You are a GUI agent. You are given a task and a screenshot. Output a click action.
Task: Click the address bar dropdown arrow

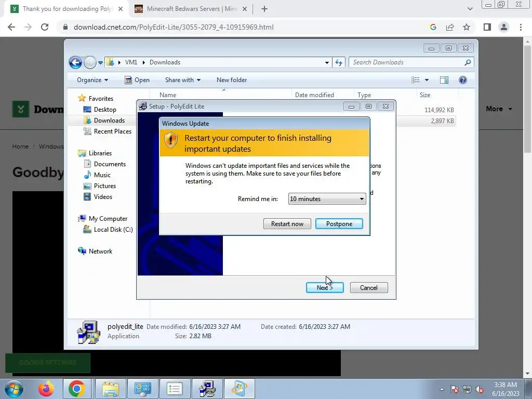327,63
